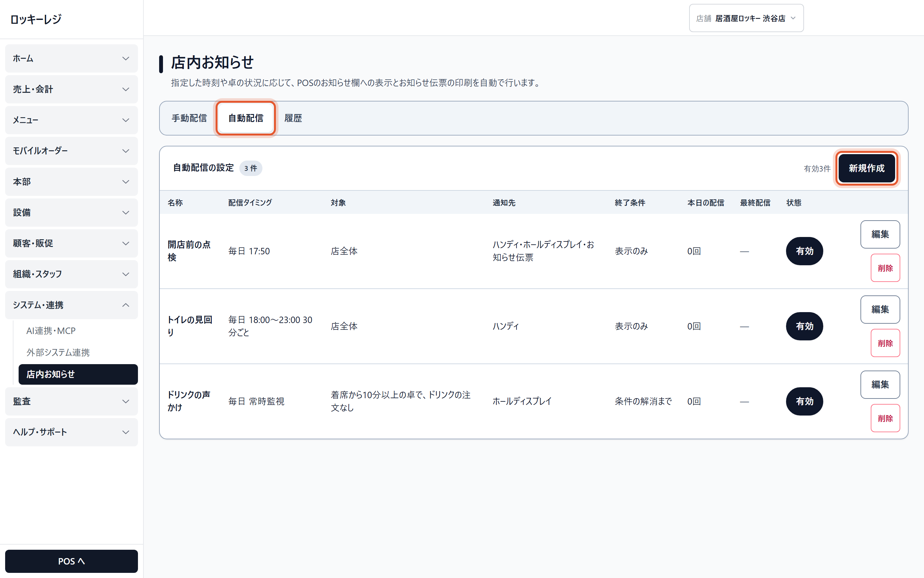The width and height of the screenshot is (924, 578).
Task: Edit the ドリンクの声かけ rule
Action: pyautogui.click(x=880, y=385)
